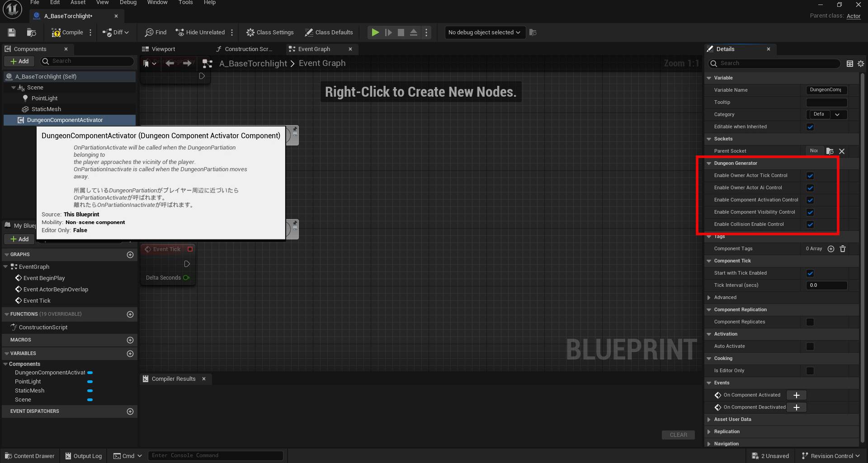Enable Auto Activate checkbox

click(x=810, y=346)
